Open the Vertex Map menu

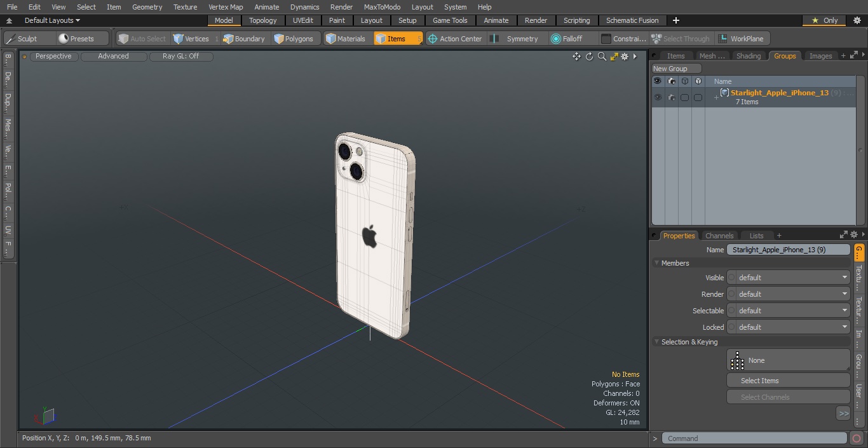[226, 7]
